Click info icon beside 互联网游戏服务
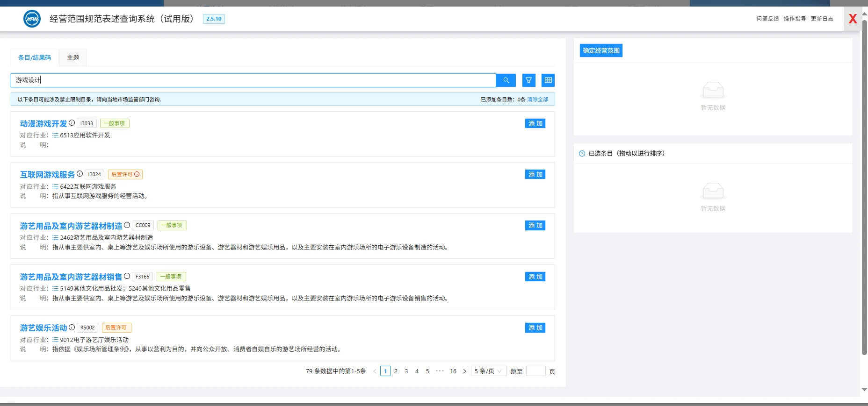Image resolution: width=868 pixels, height=406 pixels. (x=80, y=174)
